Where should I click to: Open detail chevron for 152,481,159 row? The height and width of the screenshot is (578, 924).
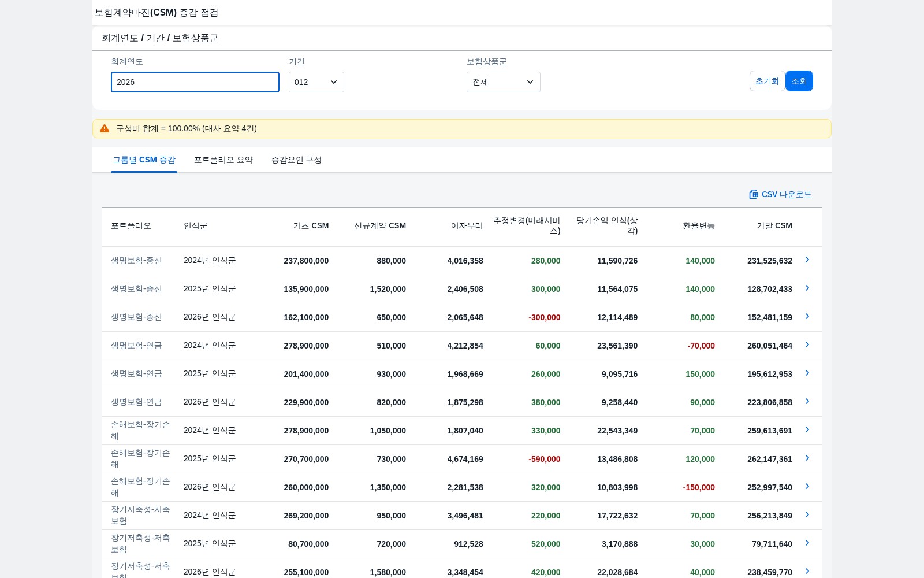(x=807, y=317)
